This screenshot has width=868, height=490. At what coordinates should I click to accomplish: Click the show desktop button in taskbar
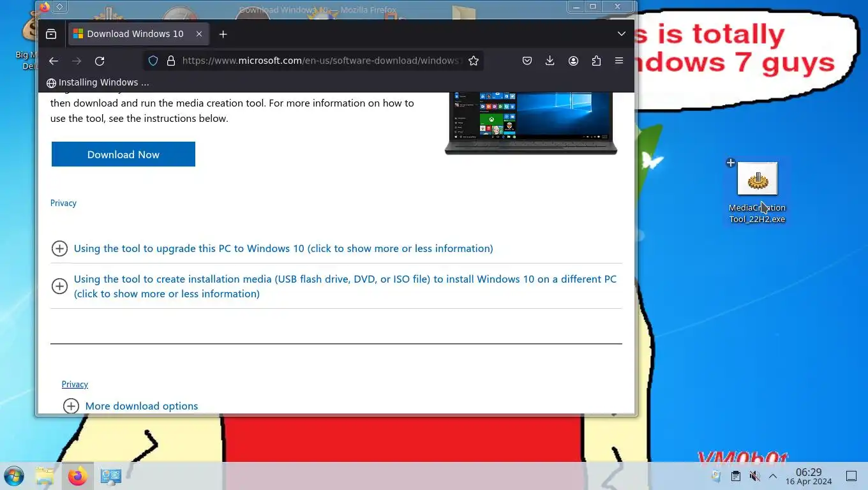(x=851, y=476)
